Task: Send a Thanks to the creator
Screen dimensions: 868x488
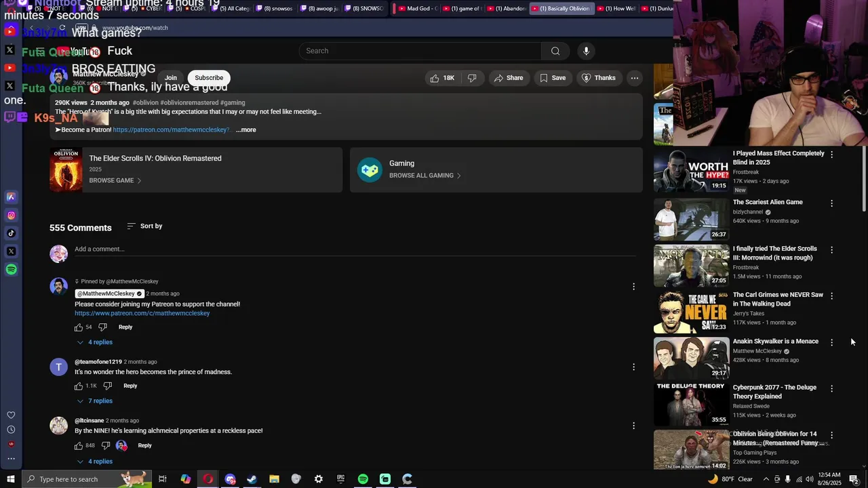Action: (599, 78)
